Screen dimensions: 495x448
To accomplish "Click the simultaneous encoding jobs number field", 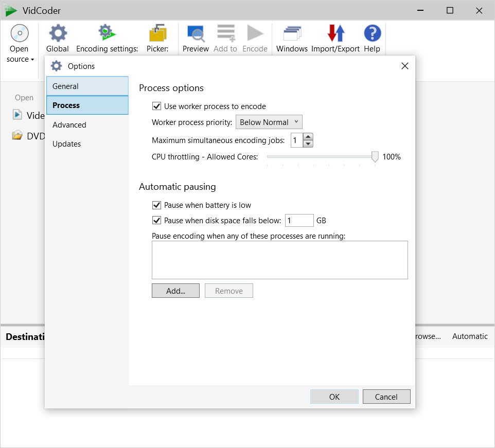I will [297, 140].
